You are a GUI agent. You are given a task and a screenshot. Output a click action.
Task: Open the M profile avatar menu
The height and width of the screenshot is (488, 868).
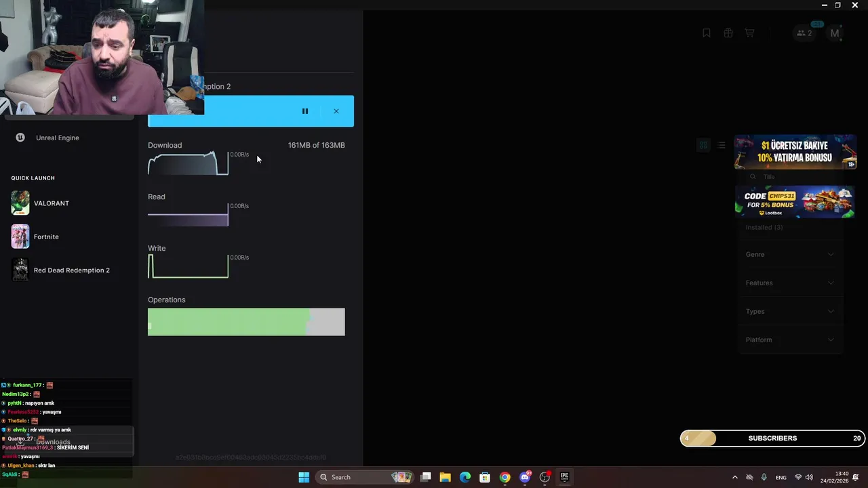coord(835,33)
